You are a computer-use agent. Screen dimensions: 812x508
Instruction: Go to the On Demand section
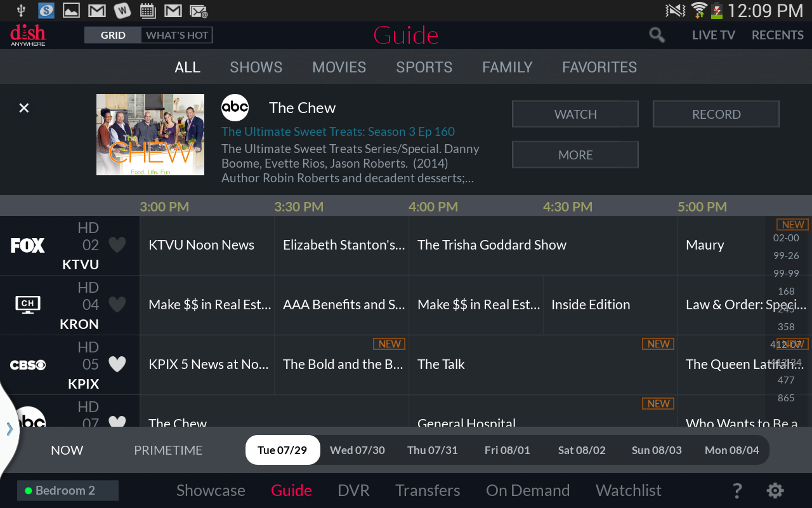point(528,490)
